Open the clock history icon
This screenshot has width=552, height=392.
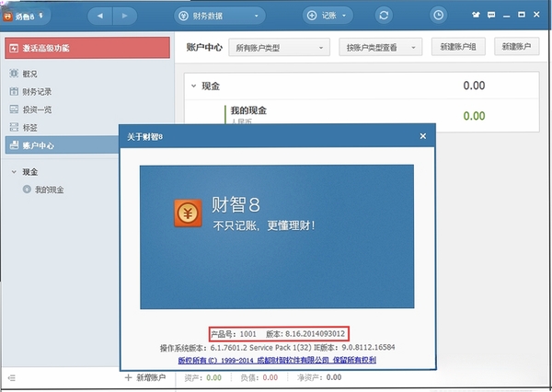[438, 15]
